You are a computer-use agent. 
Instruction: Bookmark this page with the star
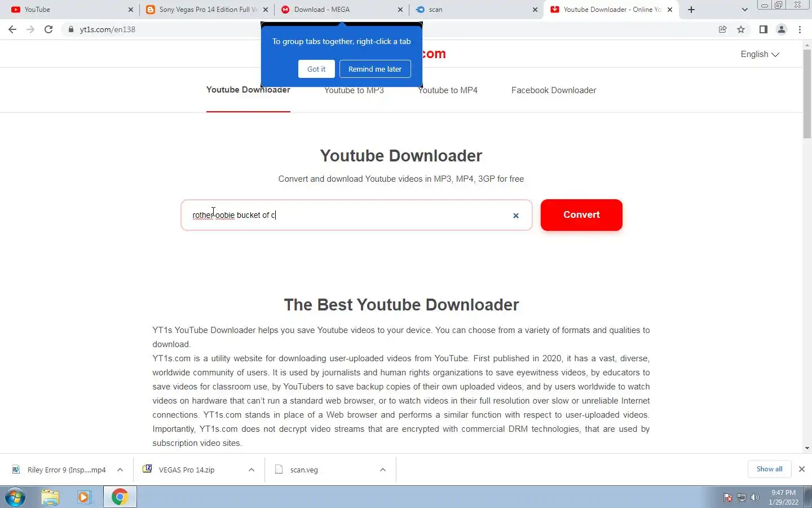click(x=741, y=29)
